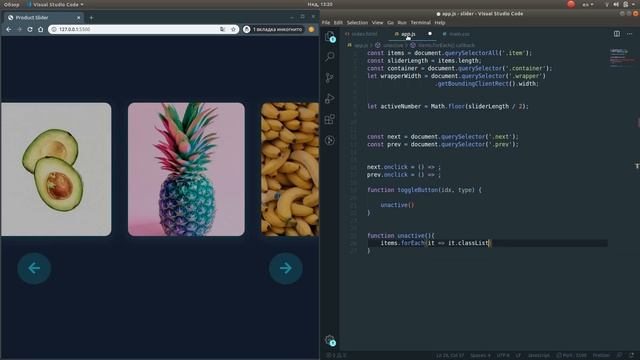Open the Terminal menu
Screen dimensions: 640x360
coord(420,22)
